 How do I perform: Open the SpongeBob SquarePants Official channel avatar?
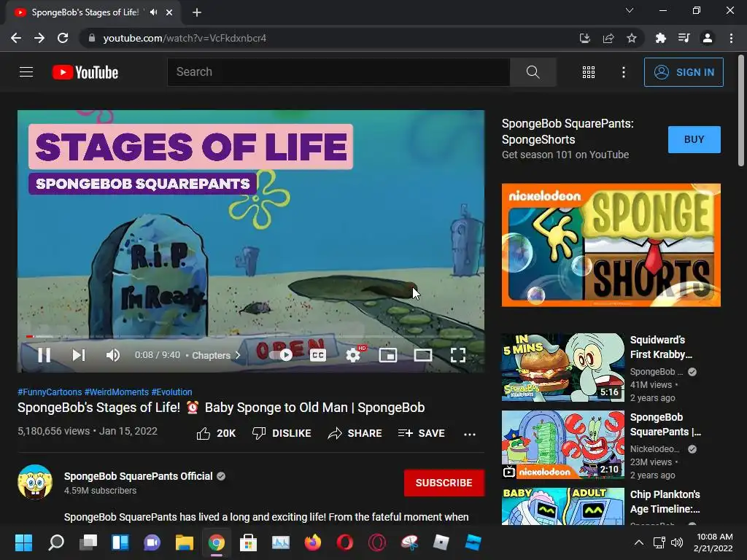[x=35, y=482]
